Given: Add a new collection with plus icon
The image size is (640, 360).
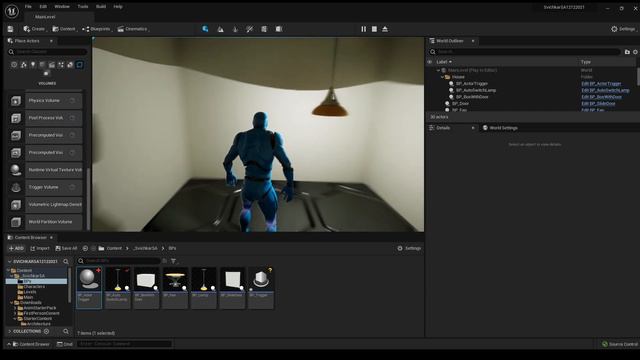Looking at the screenshot, I should coord(47,331).
